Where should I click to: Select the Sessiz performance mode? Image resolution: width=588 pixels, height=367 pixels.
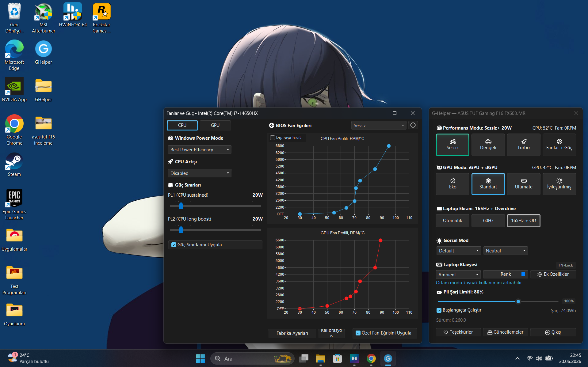[452, 145]
